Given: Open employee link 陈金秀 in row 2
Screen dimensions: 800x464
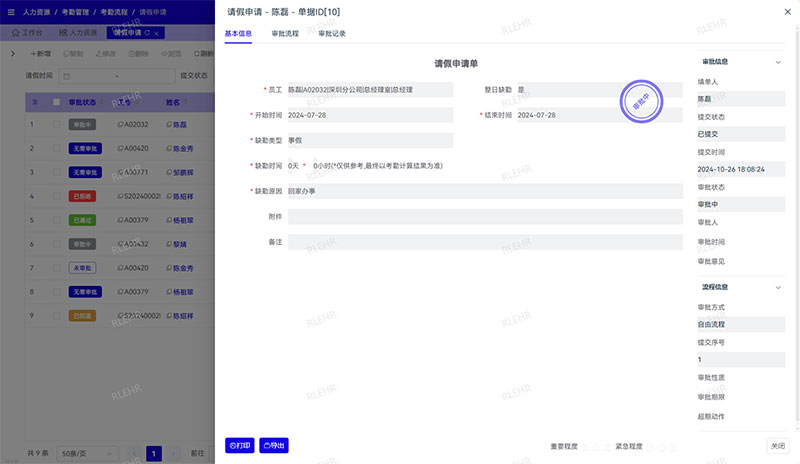Looking at the screenshot, I should pyautogui.click(x=183, y=149).
